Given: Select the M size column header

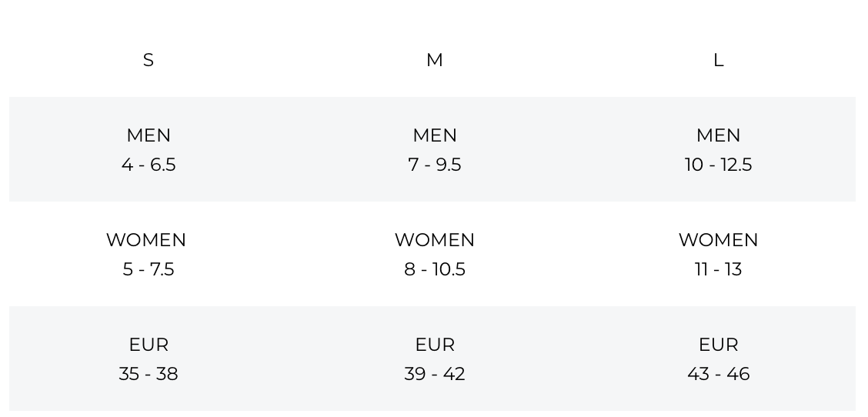Looking at the screenshot, I should coord(435,60).
